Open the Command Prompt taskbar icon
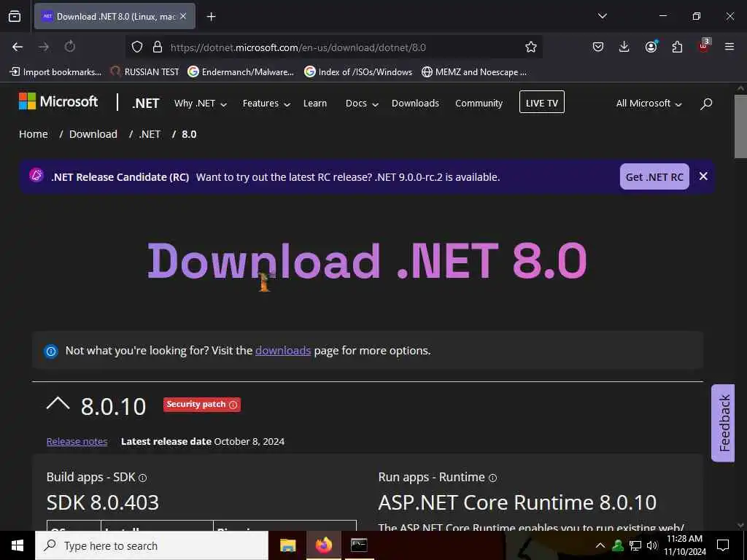This screenshot has width=747, height=560. pos(359,545)
